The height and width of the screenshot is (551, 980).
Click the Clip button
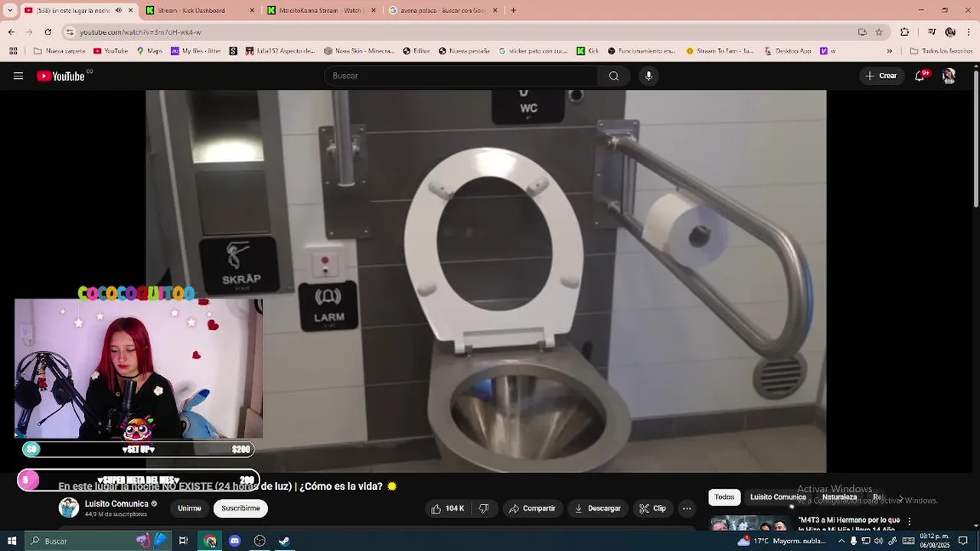(652, 508)
